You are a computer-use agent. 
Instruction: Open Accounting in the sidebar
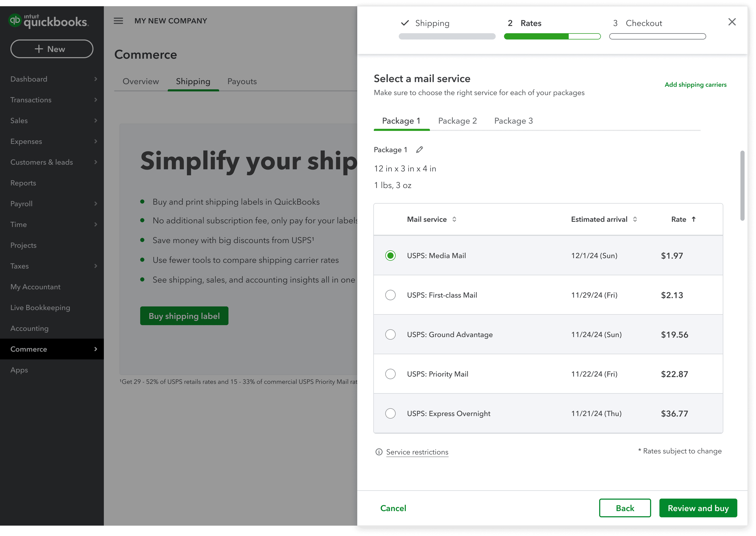(52, 329)
